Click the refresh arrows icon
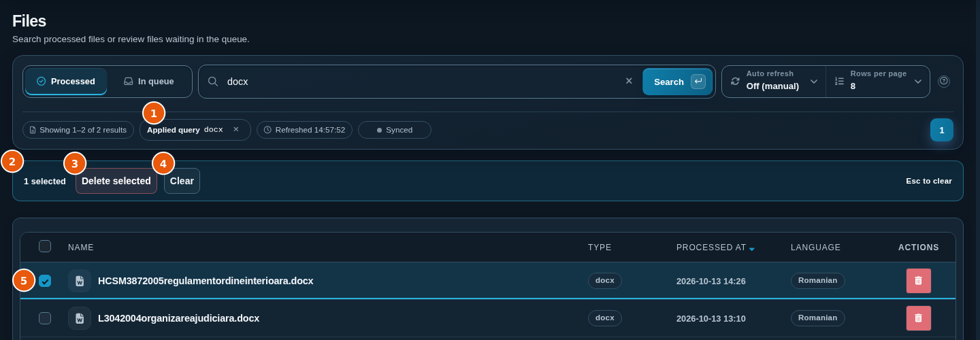 coord(735,81)
